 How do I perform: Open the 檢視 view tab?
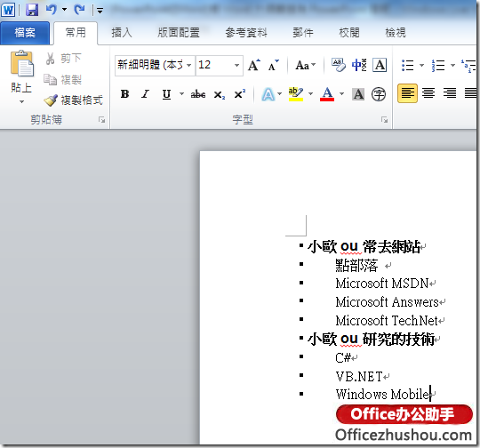396,33
